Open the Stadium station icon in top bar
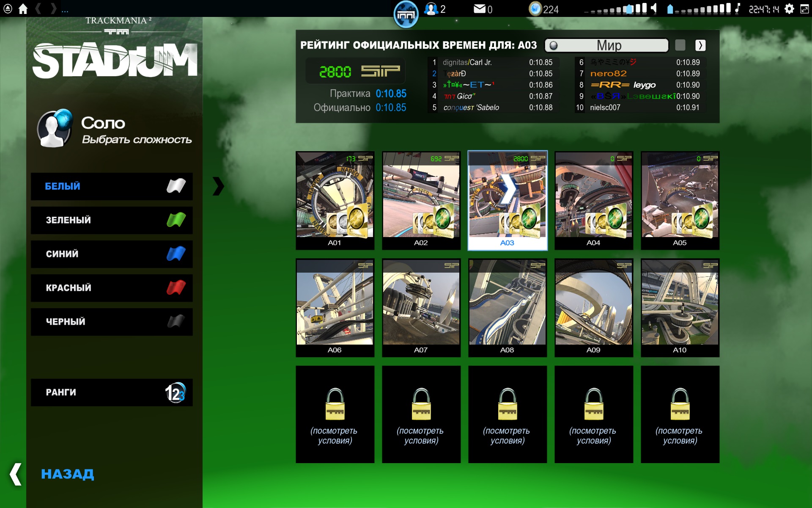This screenshot has width=812, height=508. 406,14
